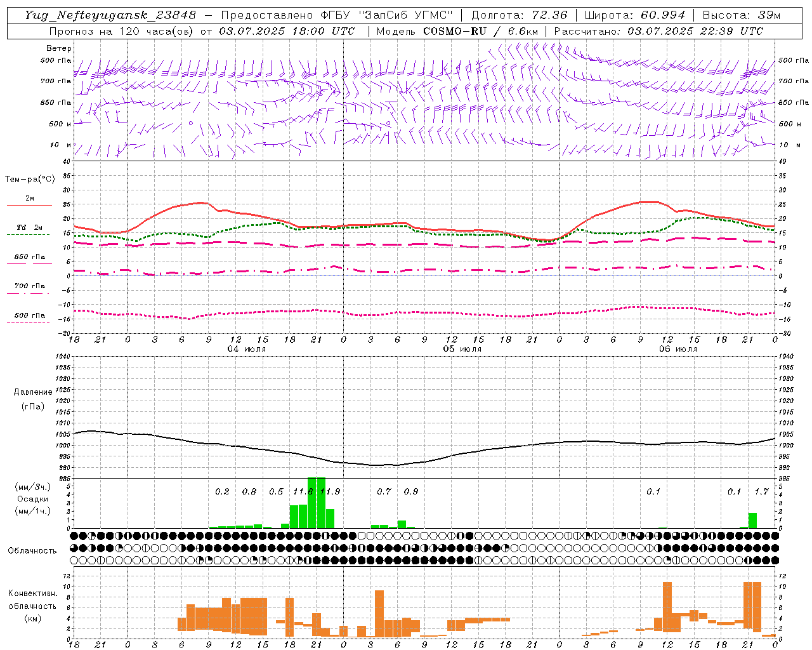This screenshot has height=650, width=812.
Task: Click the Ветер panel label
Action: (59, 48)
